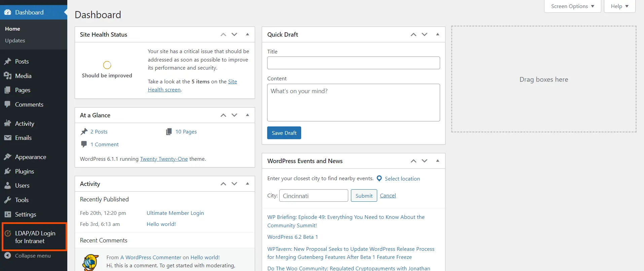644x271 pixels.
Task: Click the Site Health status circle indicator
Action: [107, 65]
